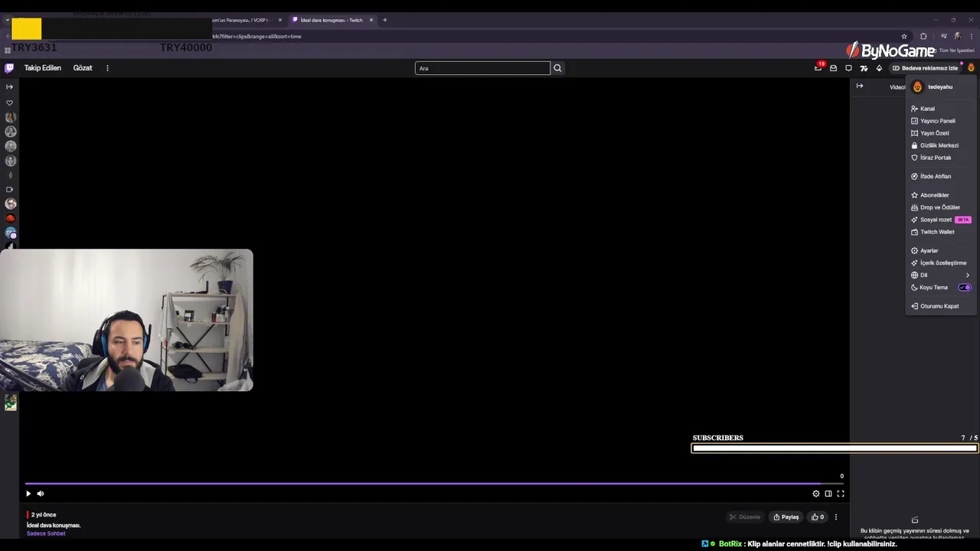Toggle the Koyu Tema dark theme switch
Viewport: 980px width, 551px height.
click(x=965, y=288)
